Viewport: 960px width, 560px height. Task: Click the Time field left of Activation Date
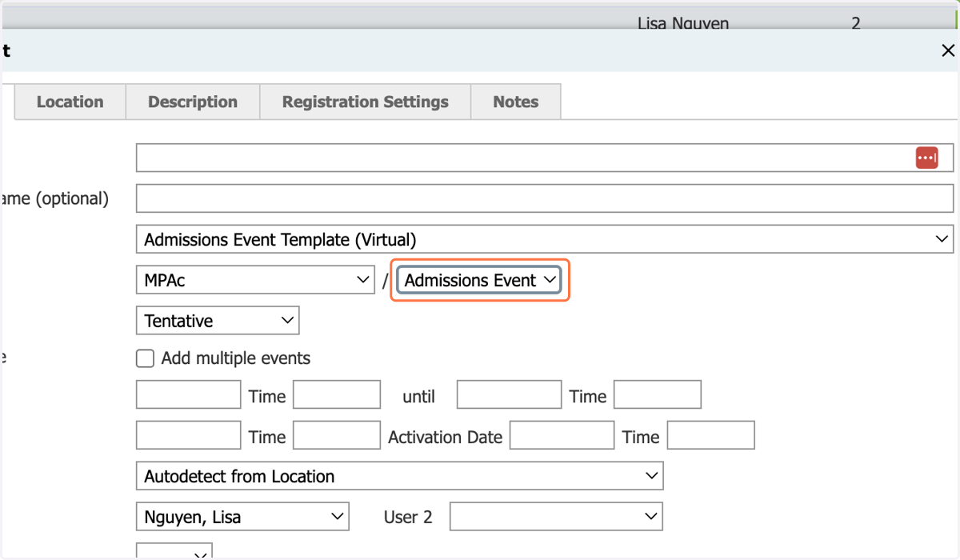tap(337, 435)
